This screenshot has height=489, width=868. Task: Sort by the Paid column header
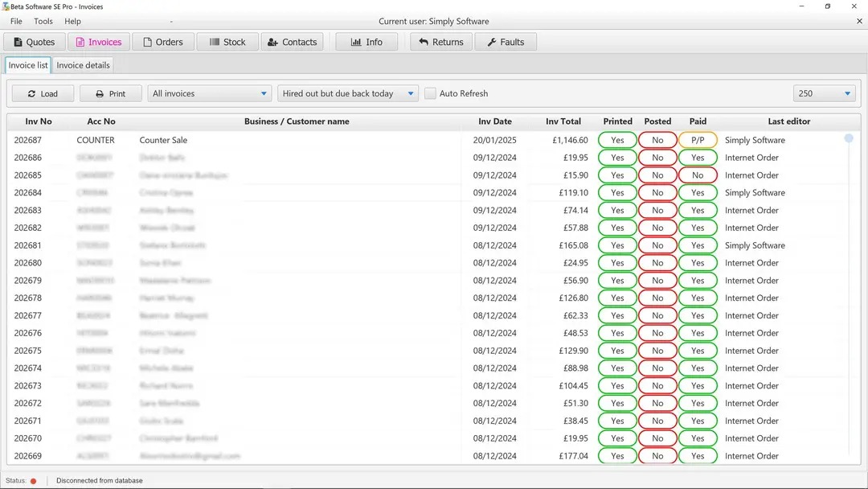pyautogui.click(x=698, y=121)
